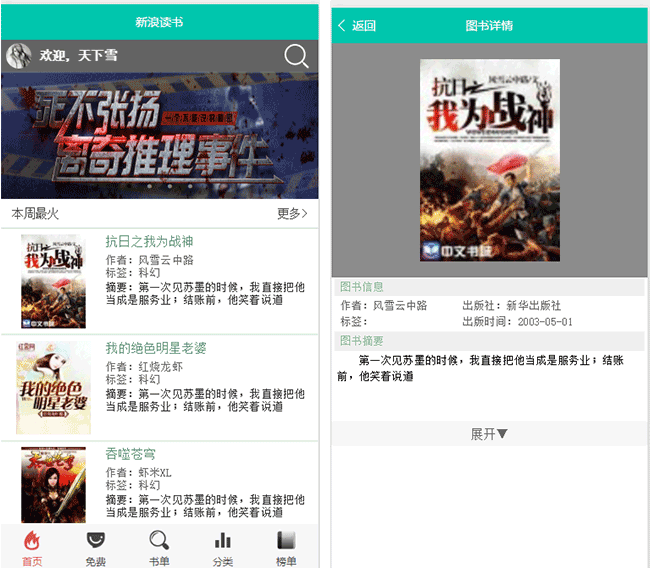Go to the 分类 chart tab
The width and height of the screenshot is (650, 568).
click(223, 548)
